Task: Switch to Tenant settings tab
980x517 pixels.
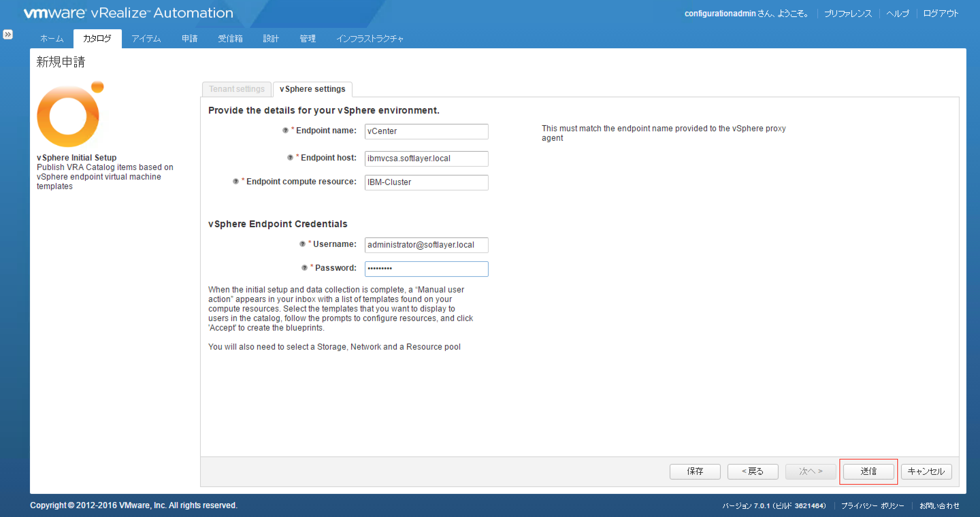Action: coord(236,89)
